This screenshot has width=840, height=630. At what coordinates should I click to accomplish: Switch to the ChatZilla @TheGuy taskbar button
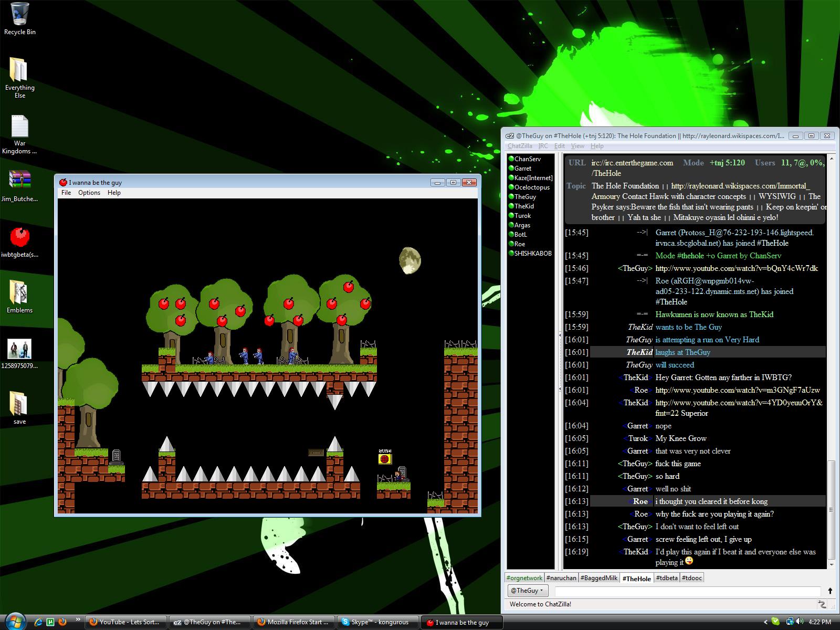click(209, 622)
